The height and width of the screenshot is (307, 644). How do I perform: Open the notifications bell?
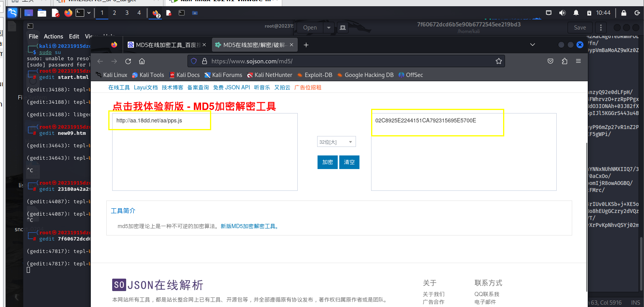pyautogui.click(x=576, y=13)
